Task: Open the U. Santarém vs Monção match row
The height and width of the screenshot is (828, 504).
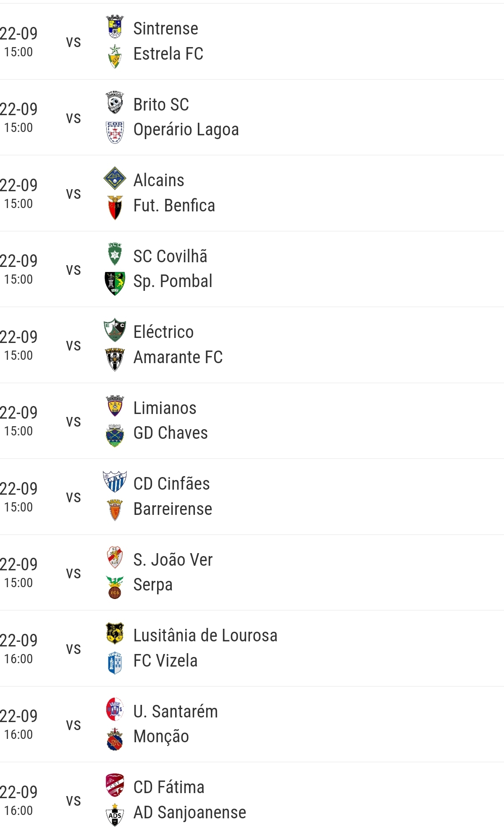Action: (252, 724)
